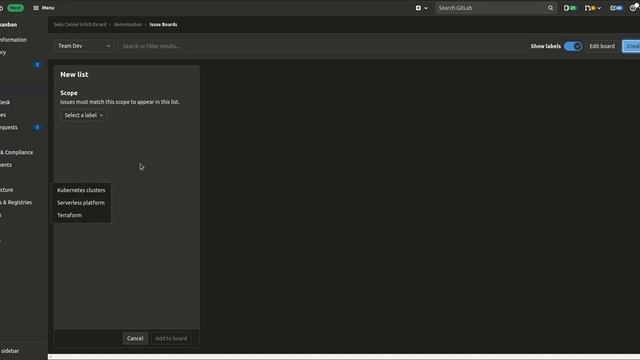Choose Kubernetes clusters in flyout menu

(x=81, y=190)
